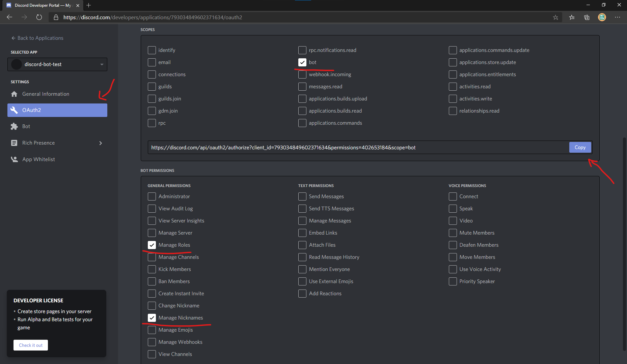This screenshot has height=364, width=627.
Task: Open the Bot settings page
Action: click(57, 126)
